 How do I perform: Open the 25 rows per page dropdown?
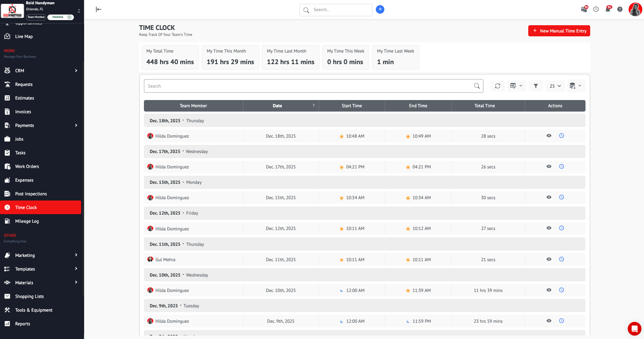[x=555, y=86]
